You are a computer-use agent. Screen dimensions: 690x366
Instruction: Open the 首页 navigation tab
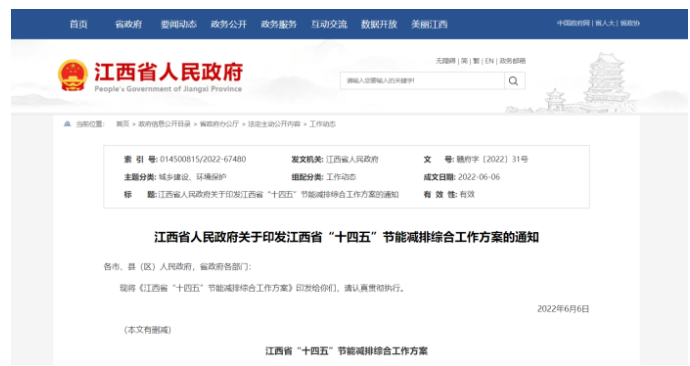(x=78, y=24)
